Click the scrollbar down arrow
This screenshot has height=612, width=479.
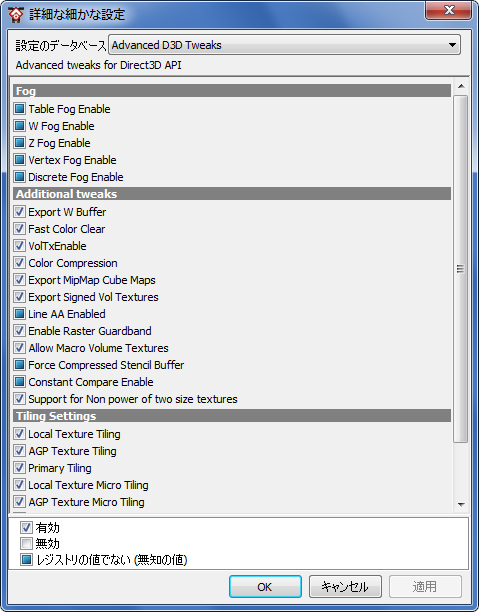[461, 504]
